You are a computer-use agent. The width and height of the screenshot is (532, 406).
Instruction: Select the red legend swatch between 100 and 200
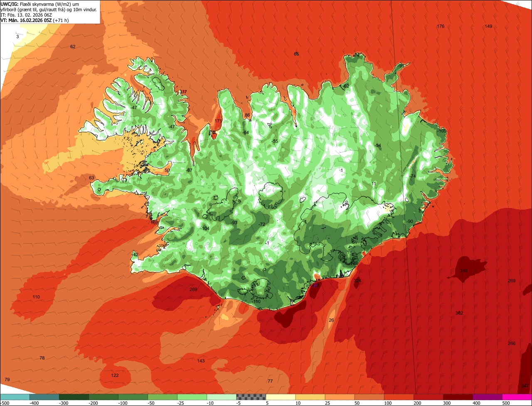tap(399, 397)
